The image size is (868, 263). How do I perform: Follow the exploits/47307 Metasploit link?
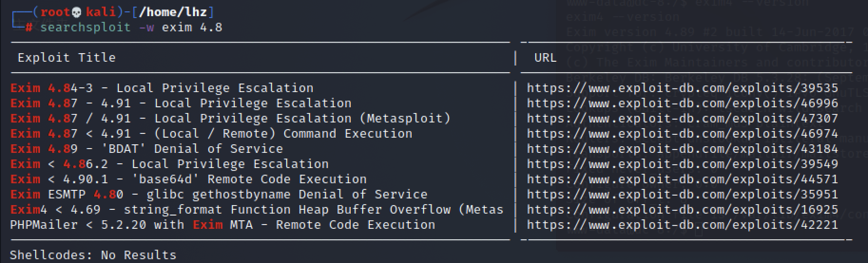pyautogui.click(x=682, y=118)
